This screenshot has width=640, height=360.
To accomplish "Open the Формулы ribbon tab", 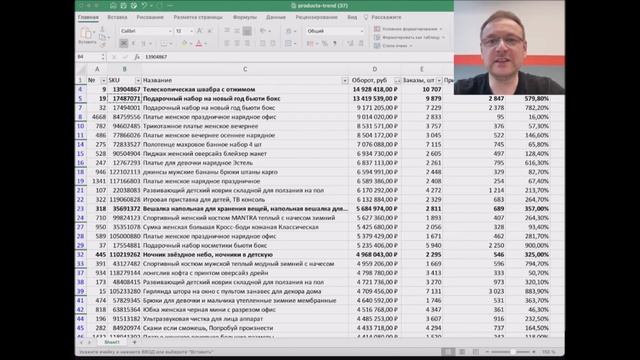I will coord(244,17).
